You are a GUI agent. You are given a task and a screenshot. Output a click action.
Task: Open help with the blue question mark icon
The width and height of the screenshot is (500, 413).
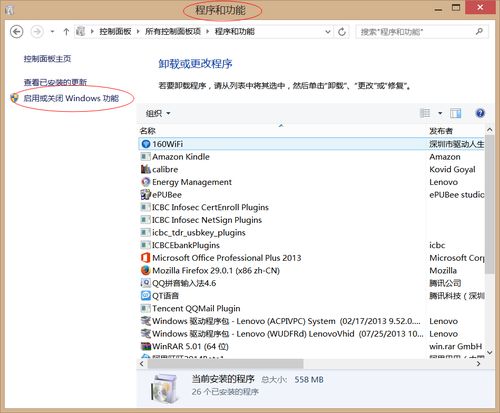point(480,113)
